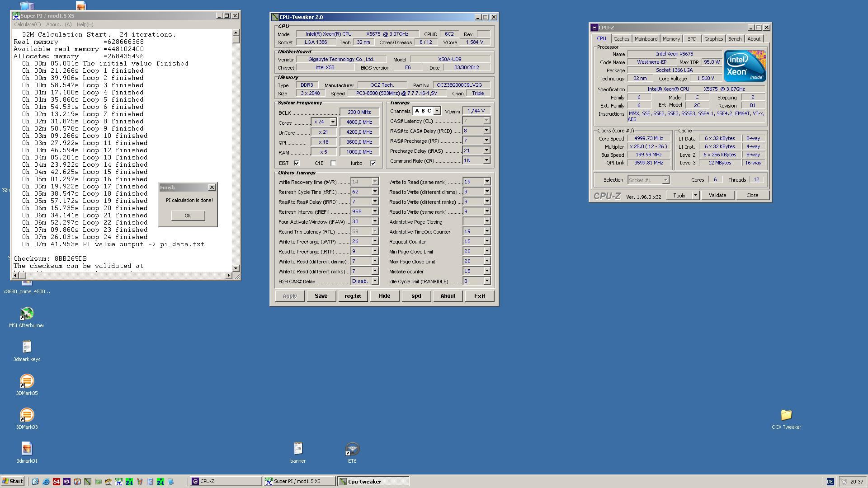Open the B2B CAS# Delay dropdown
The height and width of the screenshot is (488, 868).
(375, 281)
